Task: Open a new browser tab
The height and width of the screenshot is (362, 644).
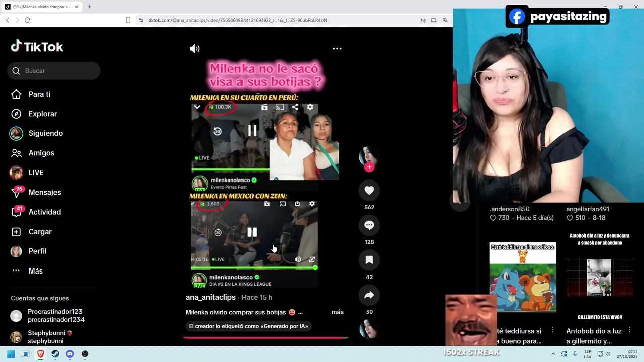Action: [x=89, y=7]
